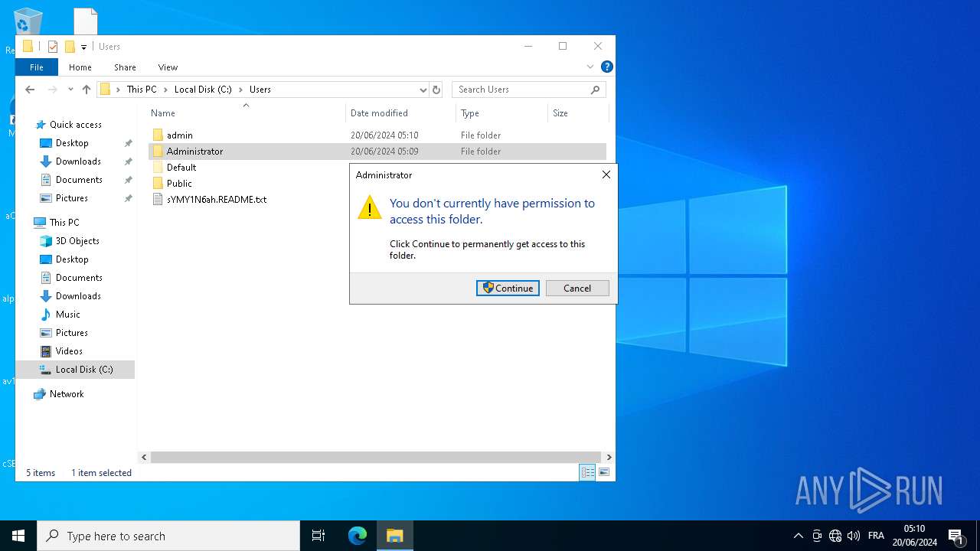
Task: Open Downloads under Quick access
Action: [x=78, y=161]
